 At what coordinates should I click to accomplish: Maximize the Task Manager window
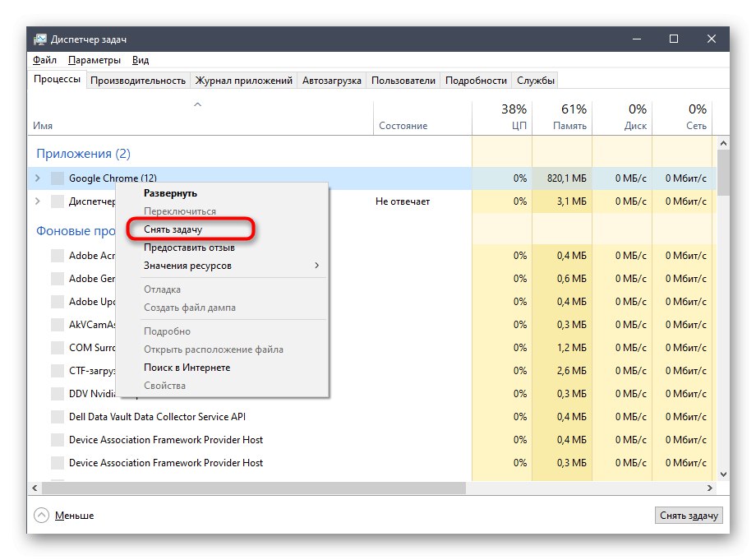pyautogui.click(x=674, y=39)
